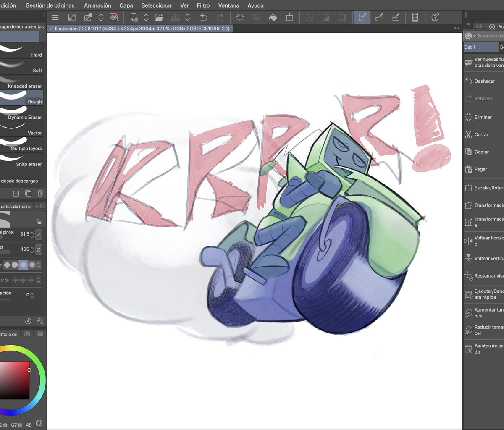
Task: Click the duplicate sub tool icon
Action: pyautogui.click(x=28, y=193)
